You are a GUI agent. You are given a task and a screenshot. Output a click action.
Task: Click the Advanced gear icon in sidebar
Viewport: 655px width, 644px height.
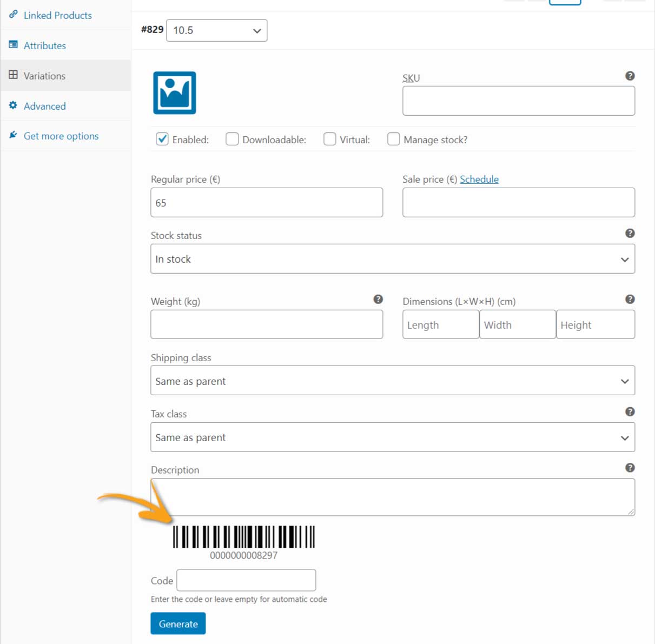coord(13,105)
